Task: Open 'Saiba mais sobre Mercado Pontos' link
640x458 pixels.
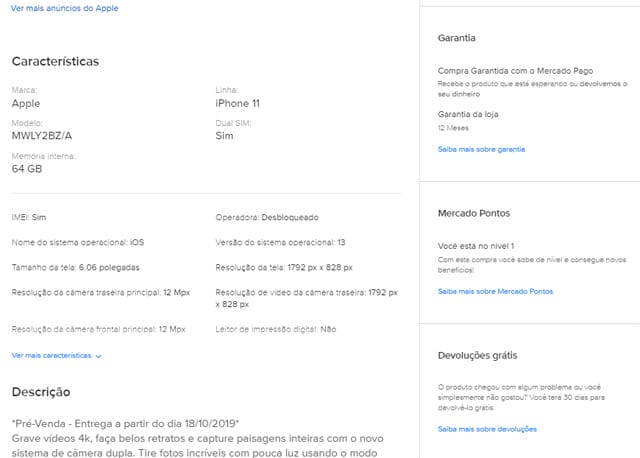Action: pos(495,291)
